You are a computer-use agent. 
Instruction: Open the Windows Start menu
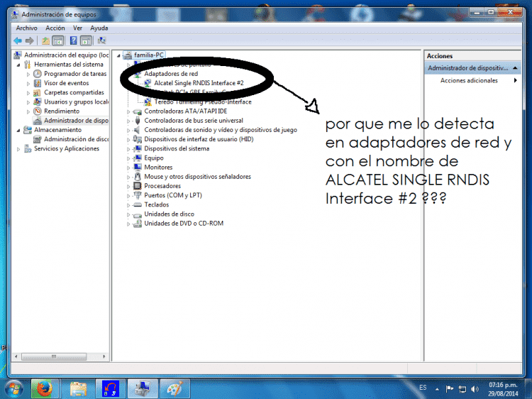pyautogui.click(x=13, y=389)
